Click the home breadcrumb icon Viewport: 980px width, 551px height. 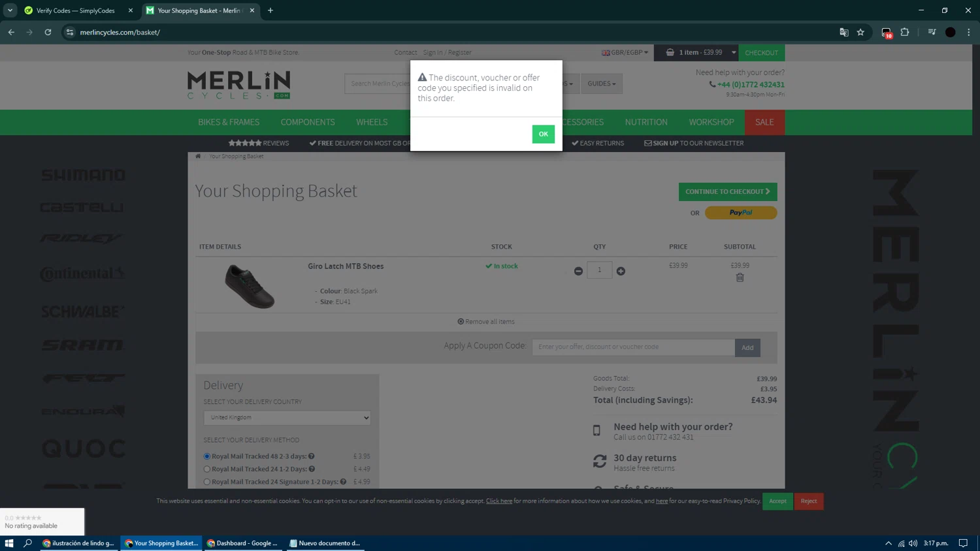(198, 156)
